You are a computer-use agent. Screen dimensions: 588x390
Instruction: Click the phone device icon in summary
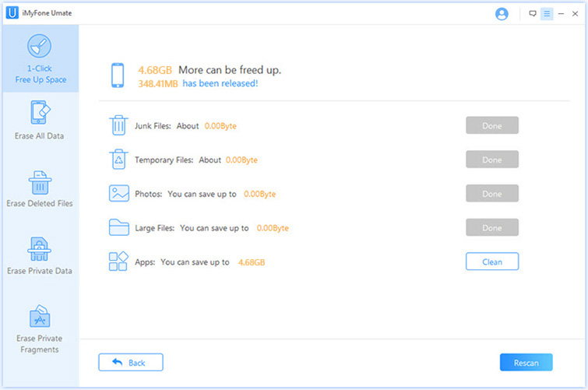pyautogui.click(x=118, y=76)
